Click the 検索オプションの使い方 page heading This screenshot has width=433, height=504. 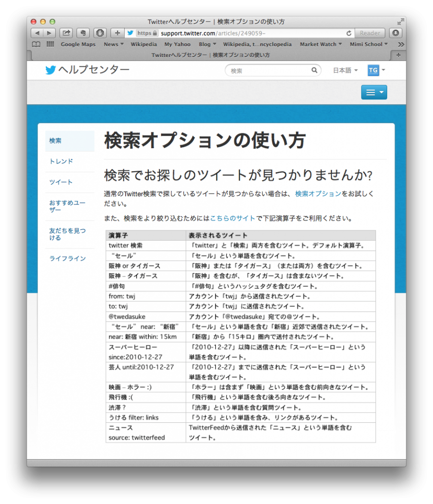click(205, 140)
